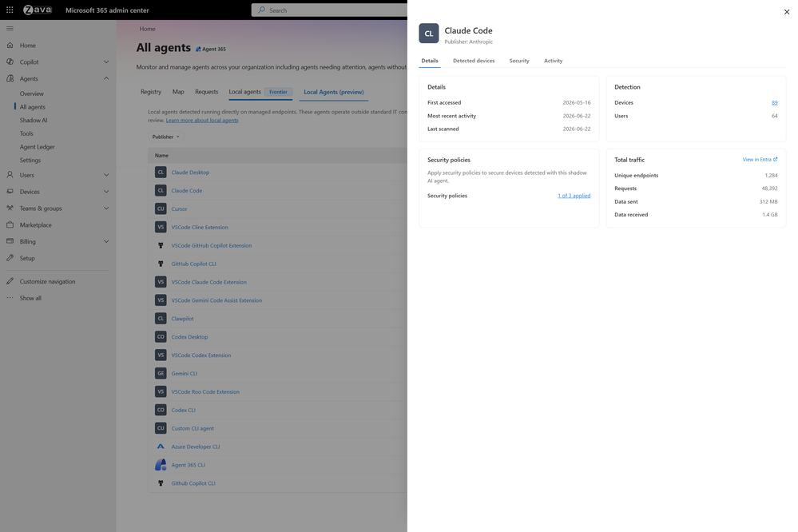Click the Devices icon in sidebar

tap(10, 192)
